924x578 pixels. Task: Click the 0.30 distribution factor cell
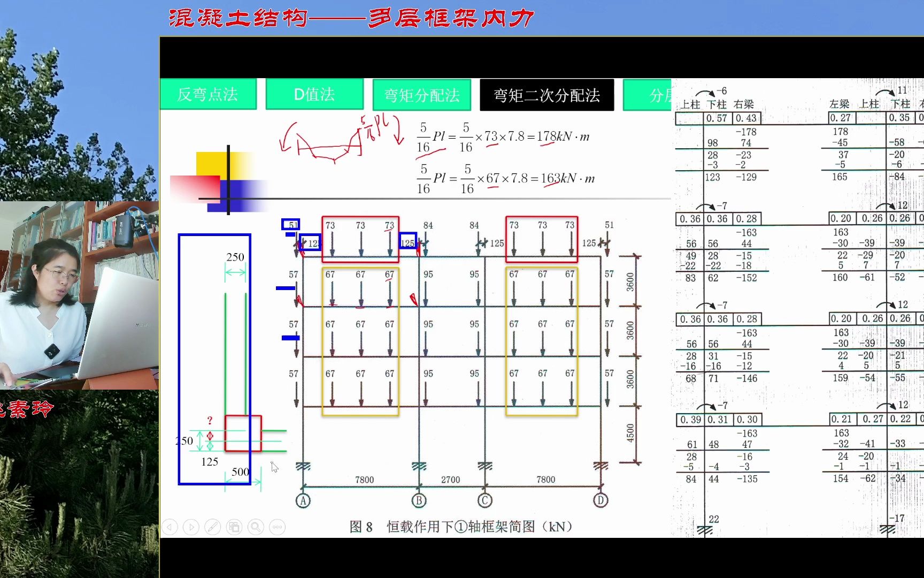click(x=747, y=420)
